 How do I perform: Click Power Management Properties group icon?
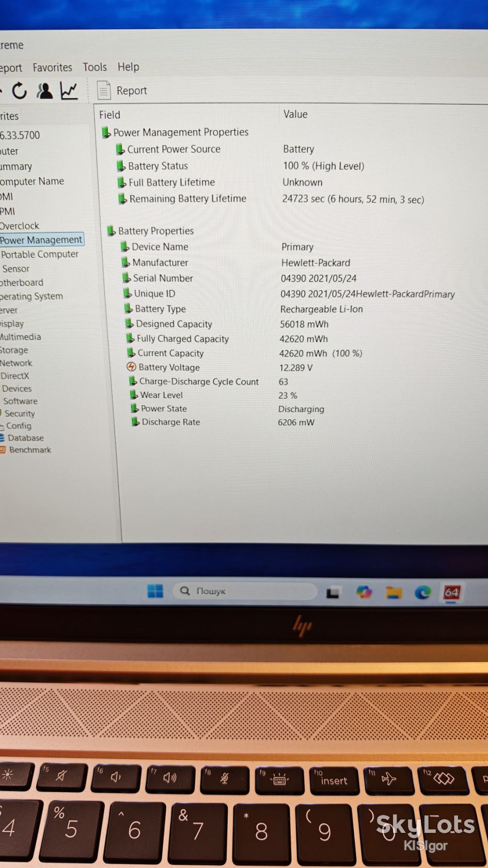(106, 132)
